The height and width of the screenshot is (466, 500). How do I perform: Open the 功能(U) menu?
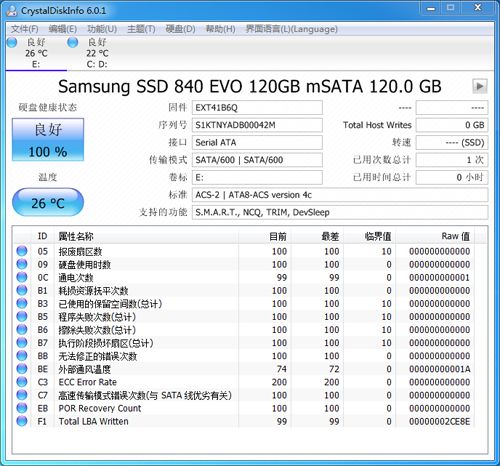(x=102, y=29)
